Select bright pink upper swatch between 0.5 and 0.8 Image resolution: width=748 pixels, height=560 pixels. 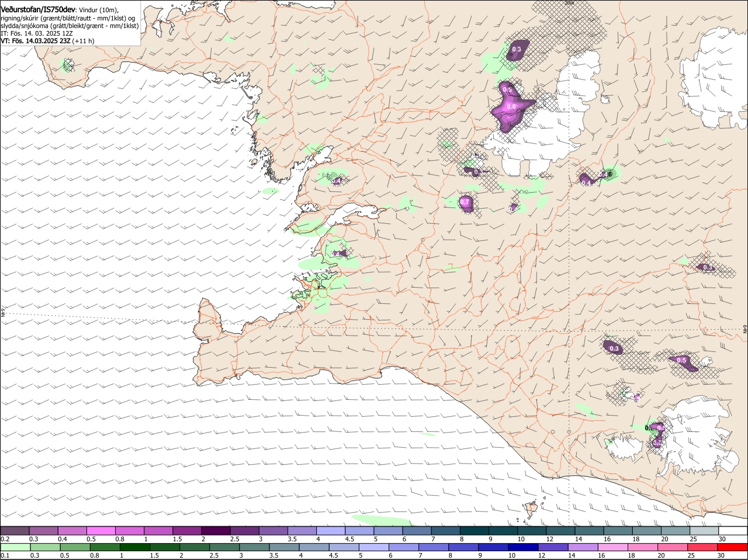tap(101, 531)
